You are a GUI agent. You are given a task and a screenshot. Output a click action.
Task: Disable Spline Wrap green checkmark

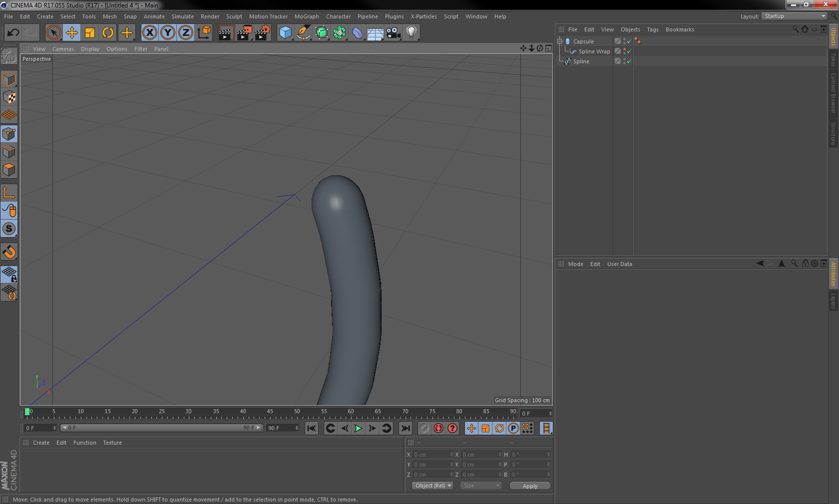point(629,51)
